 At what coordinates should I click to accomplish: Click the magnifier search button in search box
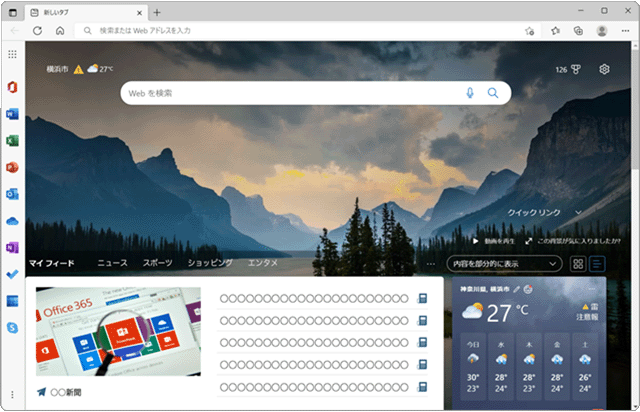(493, 93)
